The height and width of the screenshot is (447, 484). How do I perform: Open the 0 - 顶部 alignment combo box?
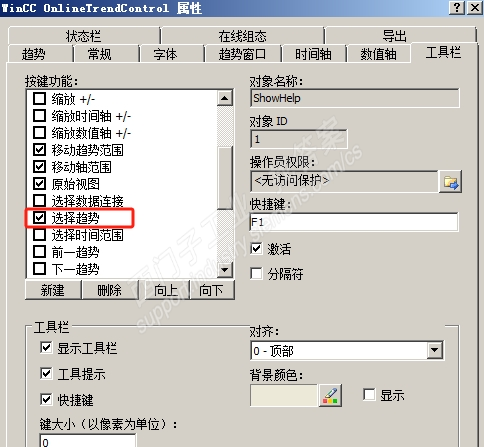(x=347, y=350)
